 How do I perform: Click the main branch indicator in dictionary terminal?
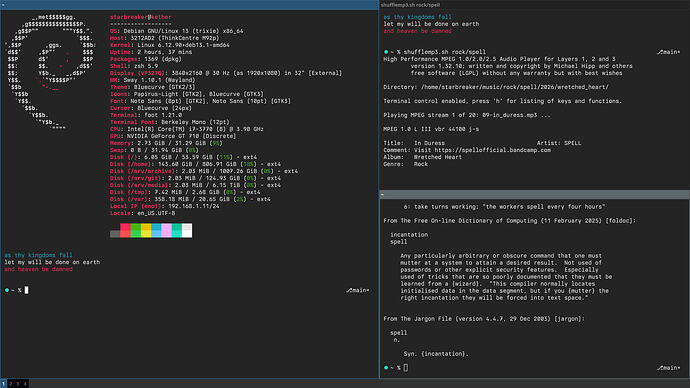click(x=669, y=367)
